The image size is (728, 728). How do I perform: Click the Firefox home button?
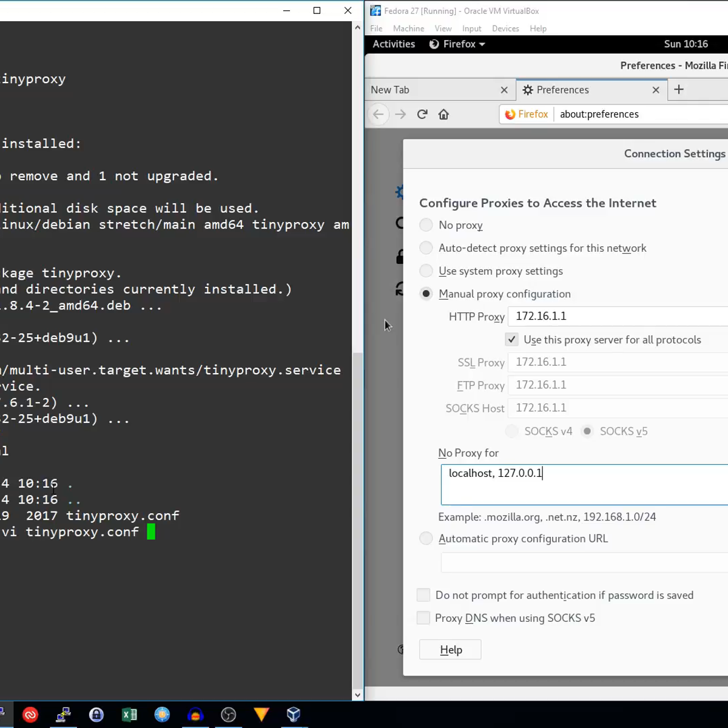[443, 114]
